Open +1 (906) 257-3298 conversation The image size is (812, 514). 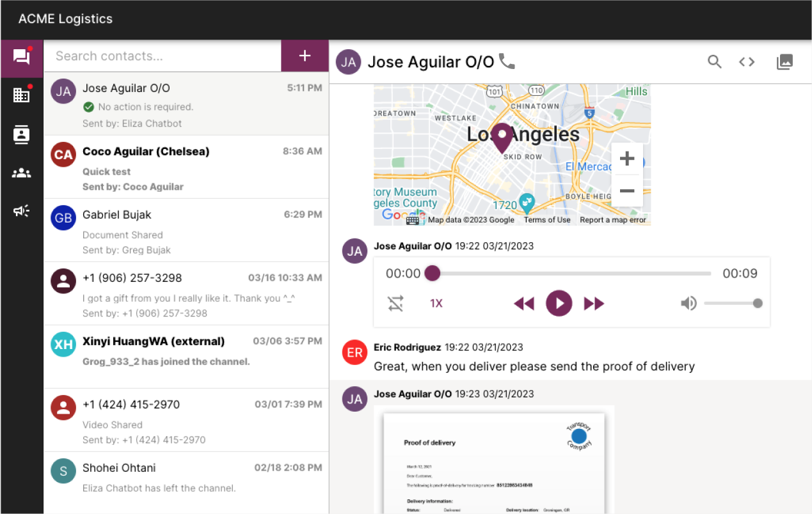[186, 293]
